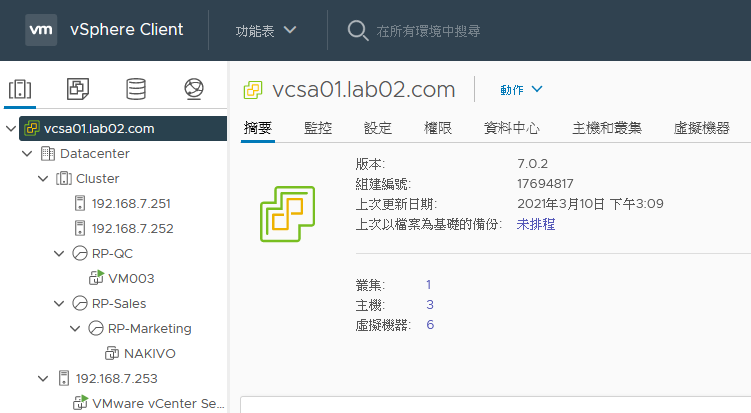Select Datacenter in inventory tree
This screenshot has height=413, width=751.
click(95, 154)
